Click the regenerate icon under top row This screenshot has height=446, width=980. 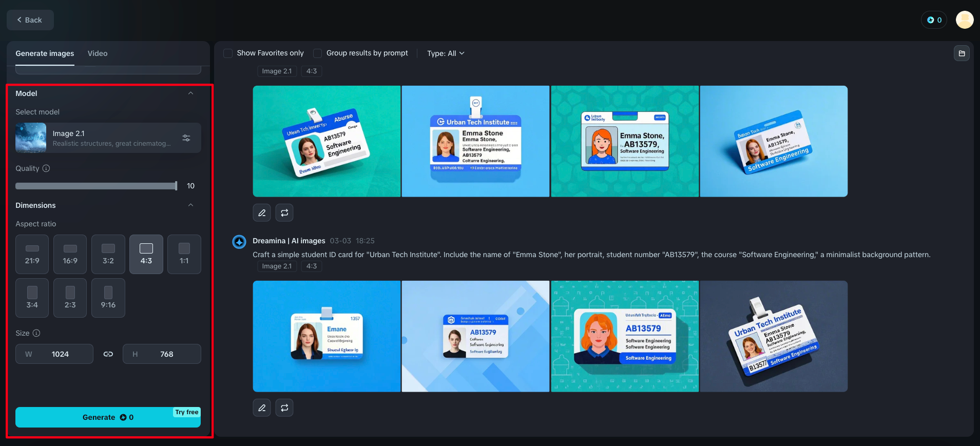284,212
